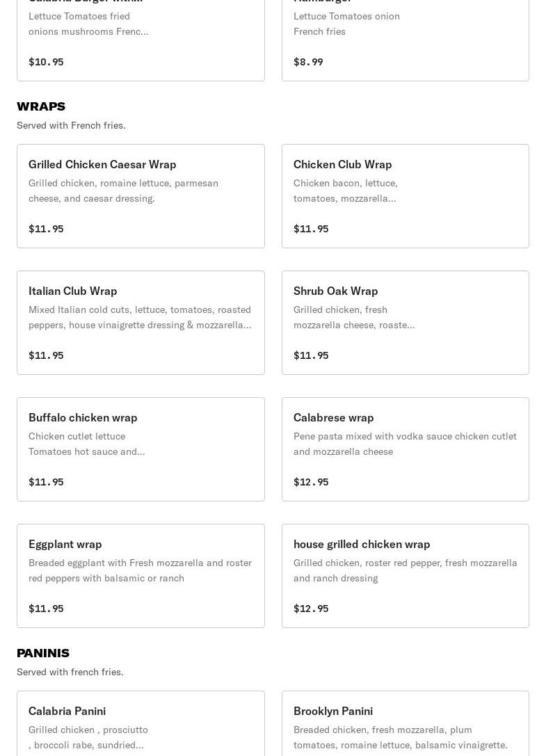Select the Buffalo chicken wrap item
The height and width of the screenshot is (756, 546).
pos(140,449)
